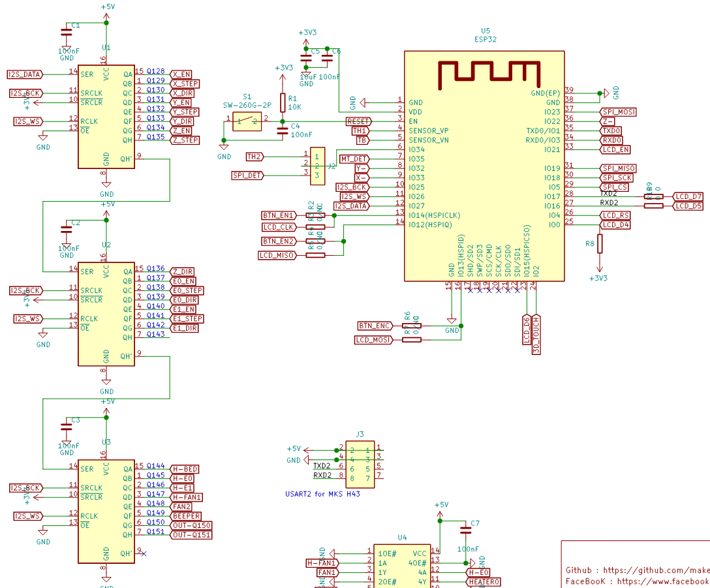Select resistor R1 10K symbol

(283, 102)
